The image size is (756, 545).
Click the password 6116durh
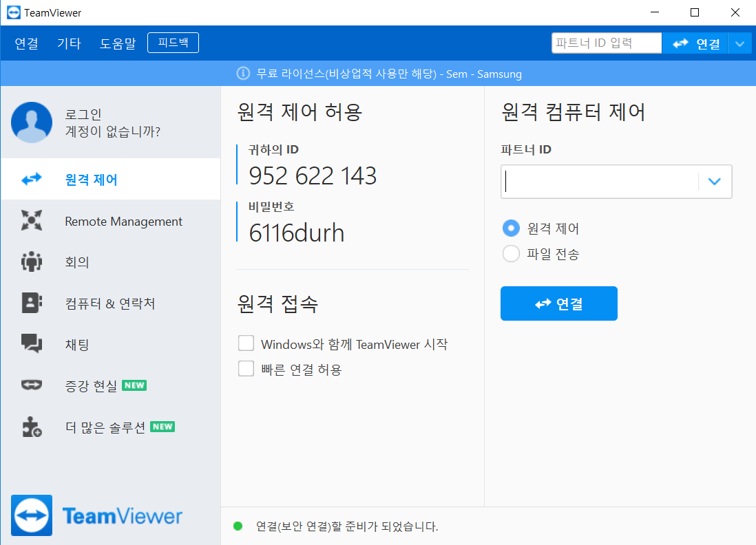click(297, 233)
